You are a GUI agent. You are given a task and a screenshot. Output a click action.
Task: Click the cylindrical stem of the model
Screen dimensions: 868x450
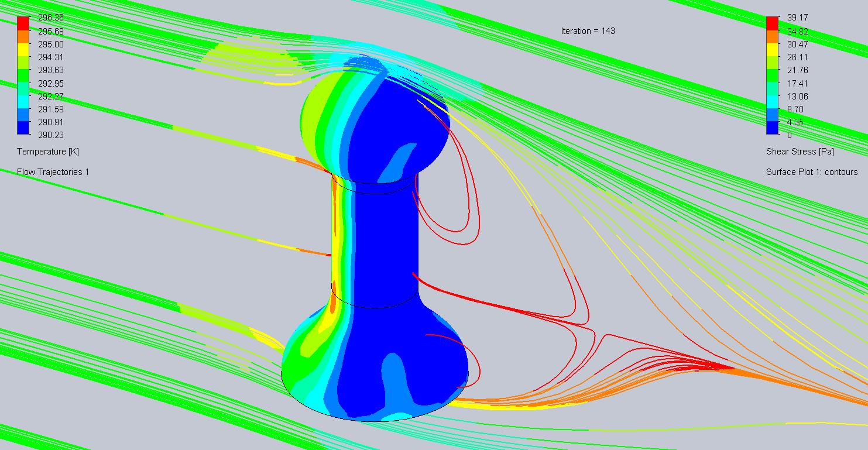pos(375,240)
